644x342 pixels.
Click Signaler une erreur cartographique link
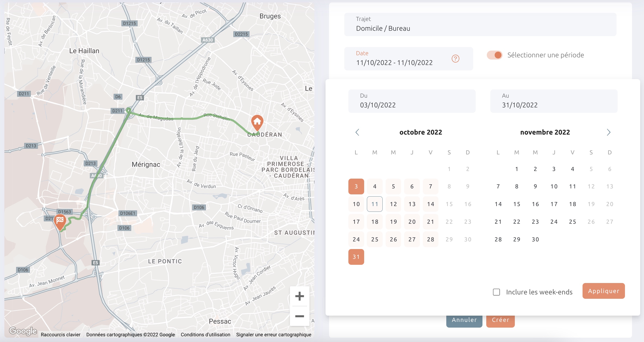tap(274, 335)
